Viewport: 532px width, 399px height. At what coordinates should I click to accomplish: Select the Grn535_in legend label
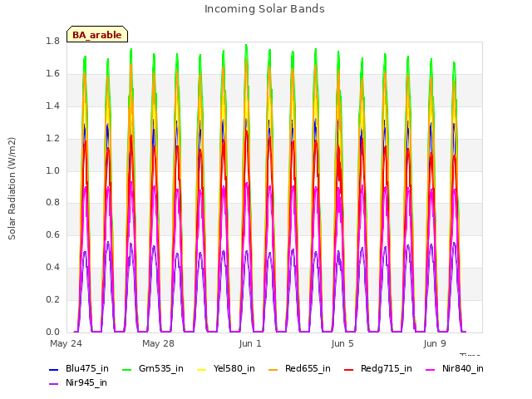point(161,369)
